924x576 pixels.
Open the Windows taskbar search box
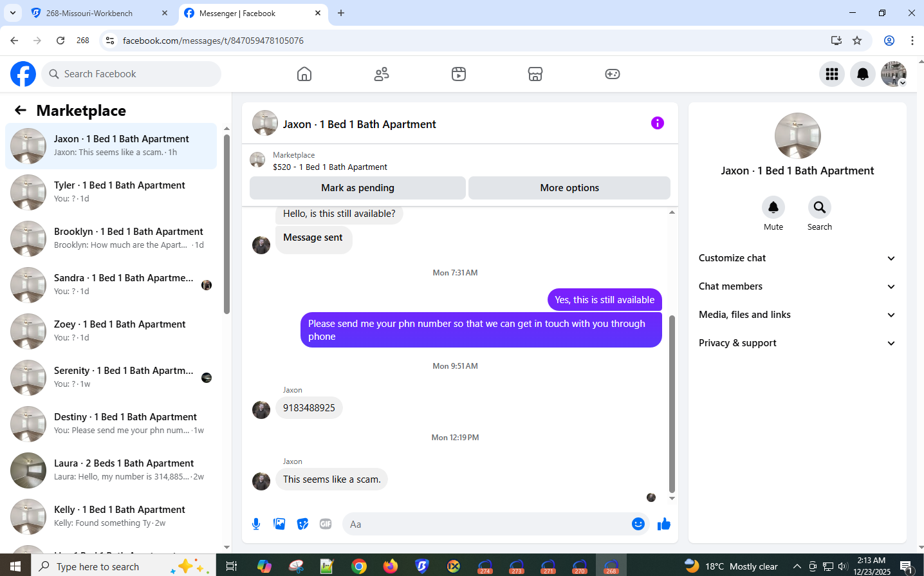pyautogui.click(x=124, y=566)
